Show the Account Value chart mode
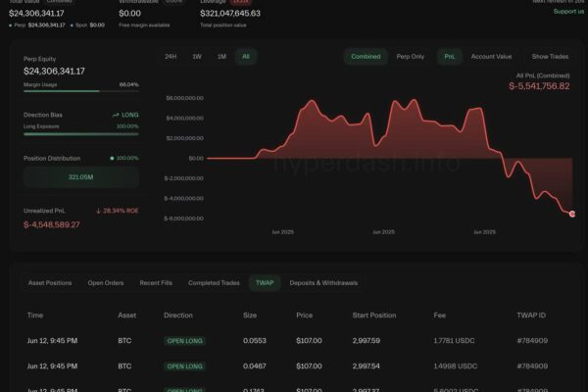This screenshot has height=392, width=588. tap(491, 57)
